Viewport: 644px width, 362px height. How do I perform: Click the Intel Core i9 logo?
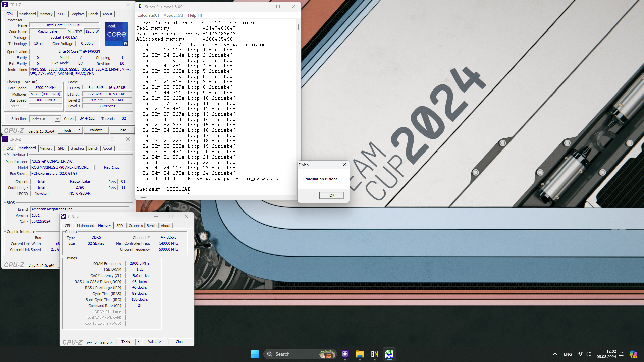click(x=117, y=34)
